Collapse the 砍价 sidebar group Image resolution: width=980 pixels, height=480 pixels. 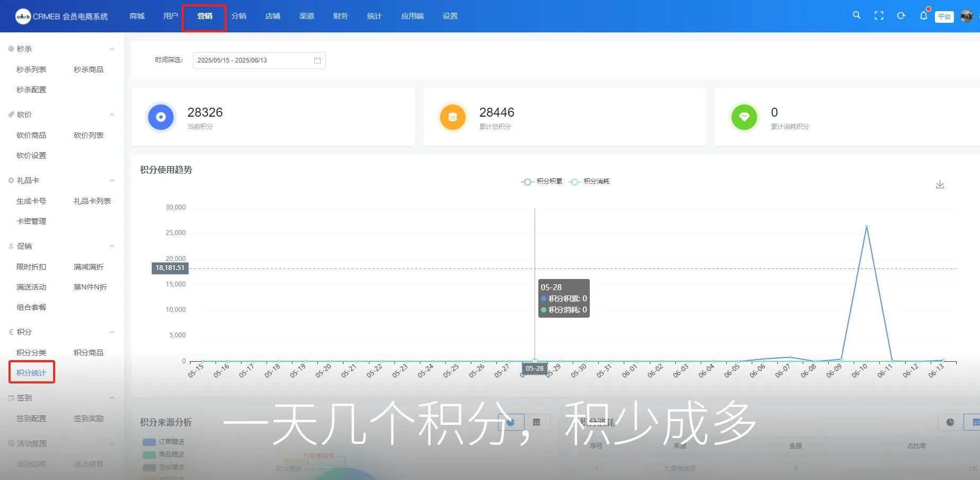coord(112,115)
